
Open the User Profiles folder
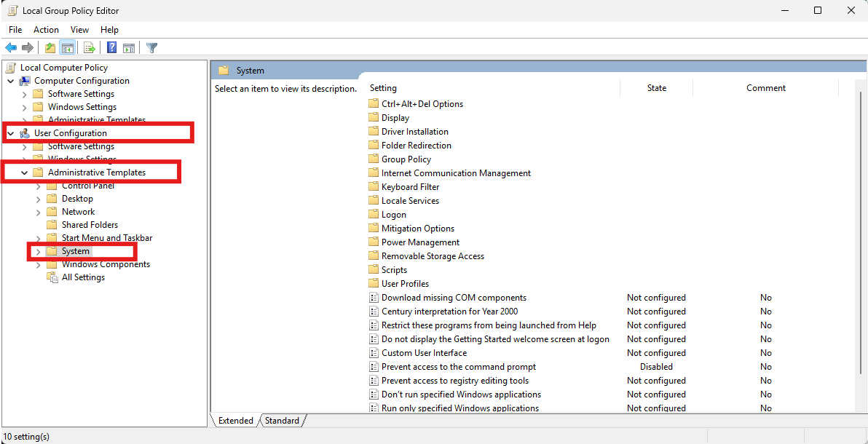pos(405,283)
